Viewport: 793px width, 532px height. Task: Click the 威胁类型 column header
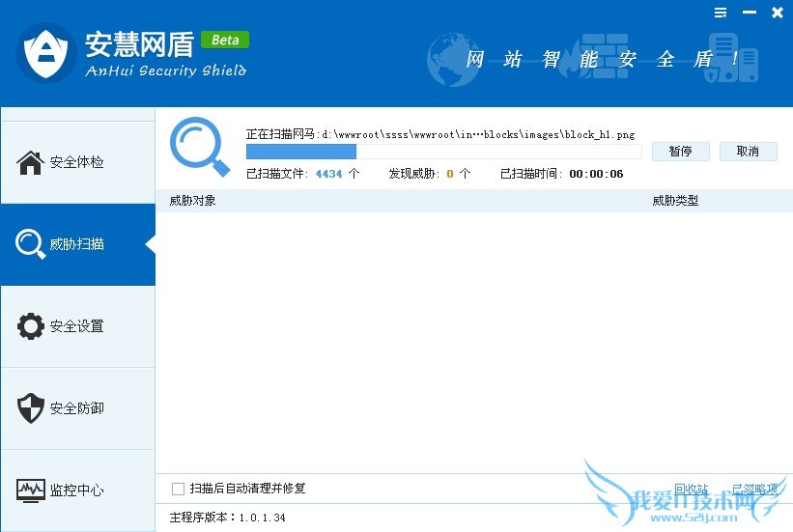[675, 201]
